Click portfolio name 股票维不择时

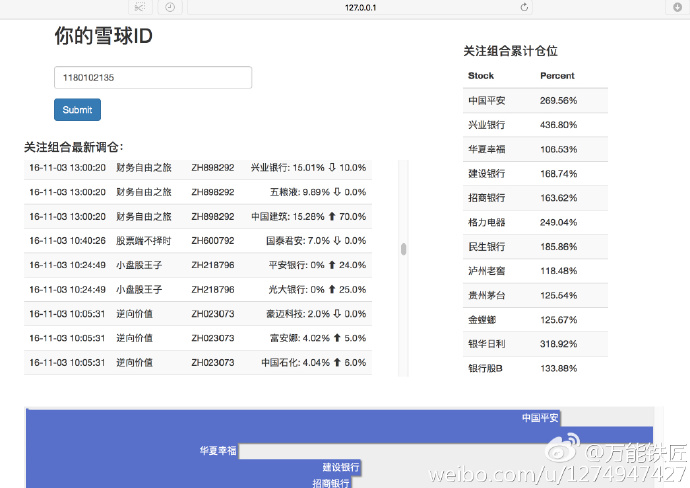pyautogui.click(x=143, y=241)
